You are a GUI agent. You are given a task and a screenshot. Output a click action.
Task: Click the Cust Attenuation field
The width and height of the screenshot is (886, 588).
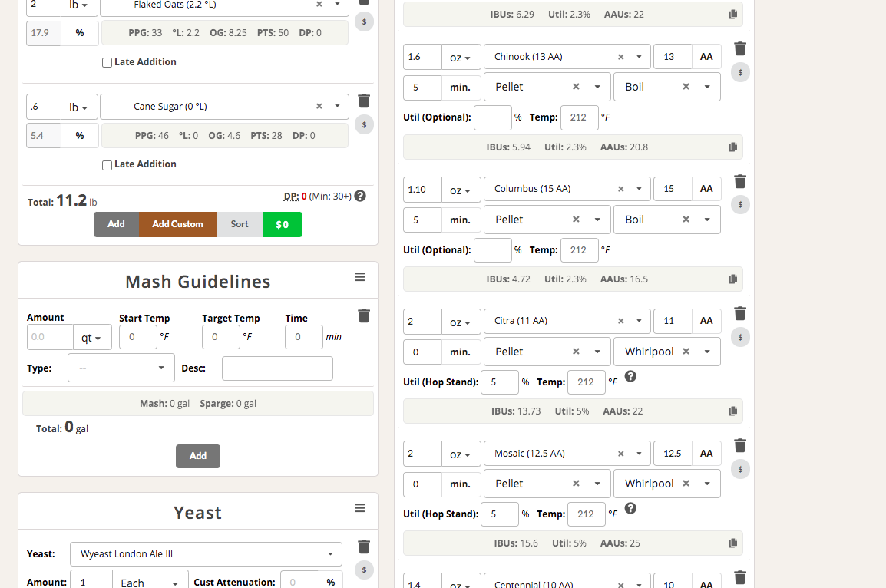[300, 581]
